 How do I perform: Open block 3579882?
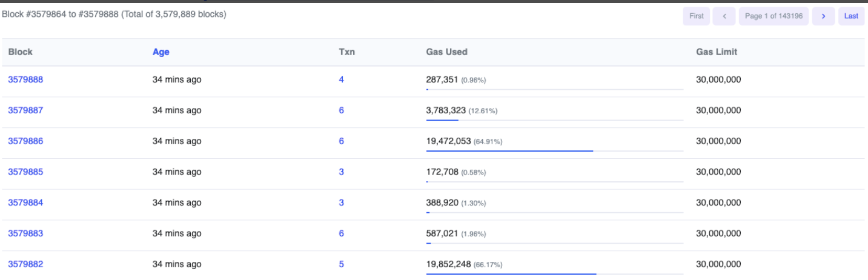[x=25, y=265]
